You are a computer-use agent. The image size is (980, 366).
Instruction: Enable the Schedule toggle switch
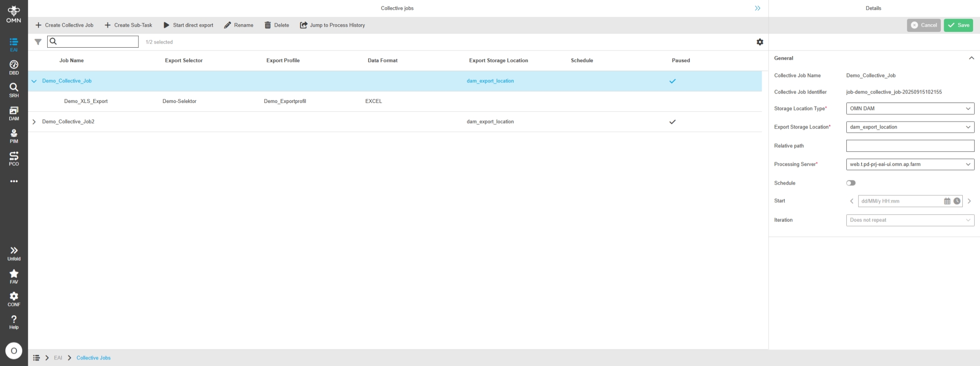pos(850,183)
